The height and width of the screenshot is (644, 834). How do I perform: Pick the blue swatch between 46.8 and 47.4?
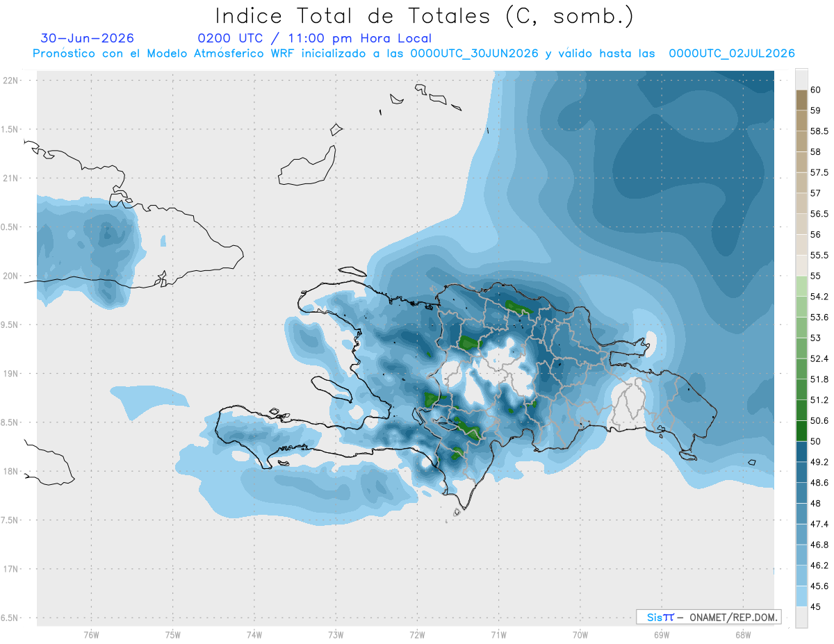(x=801, y=534)
